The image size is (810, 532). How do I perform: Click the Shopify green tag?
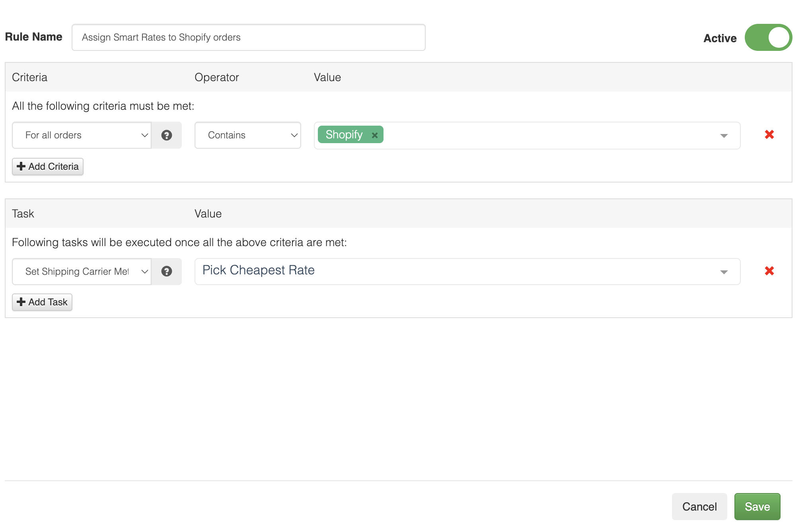click(344, 135)
